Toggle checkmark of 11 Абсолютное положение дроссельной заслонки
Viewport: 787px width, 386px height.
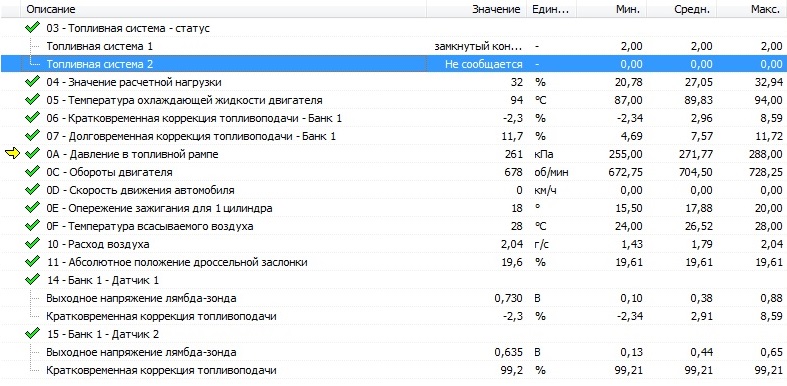tap(32, 262)
